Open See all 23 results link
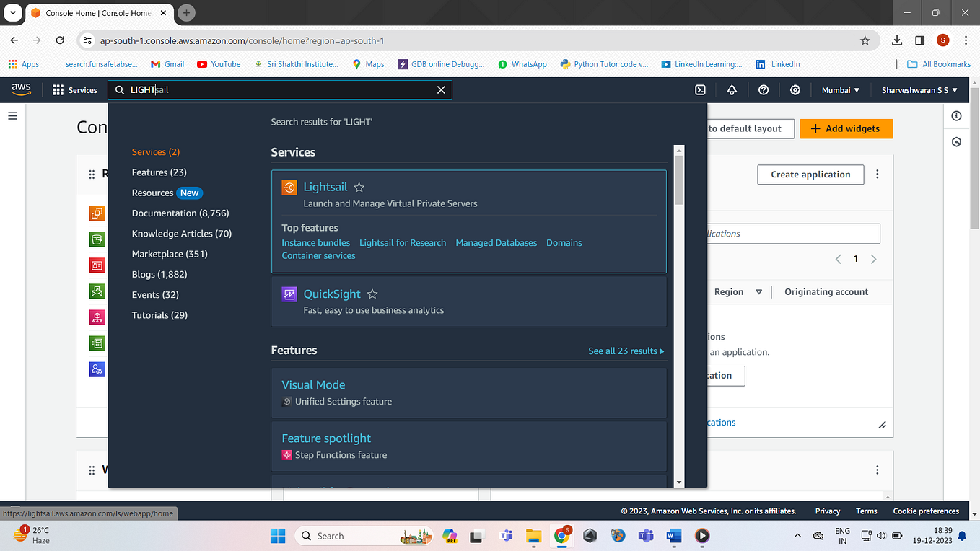The image size is (980, 551). tap(625, 351)
